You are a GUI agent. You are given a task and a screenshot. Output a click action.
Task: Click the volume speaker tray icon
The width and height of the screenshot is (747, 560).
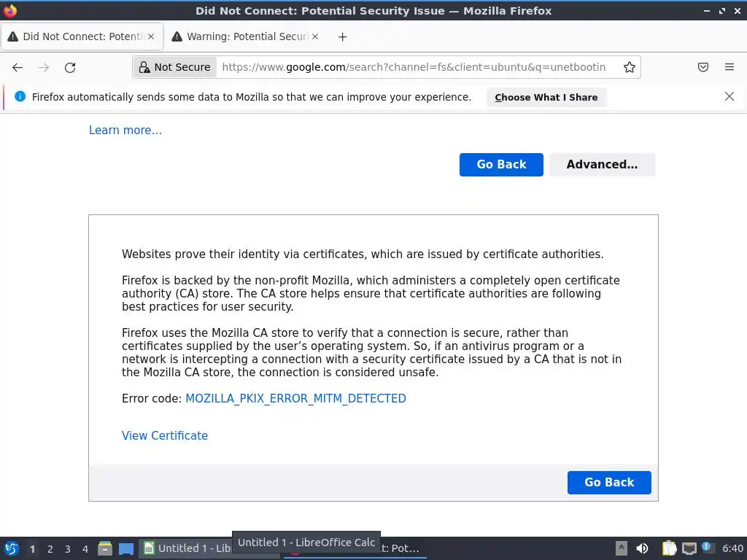click(642, 548)
